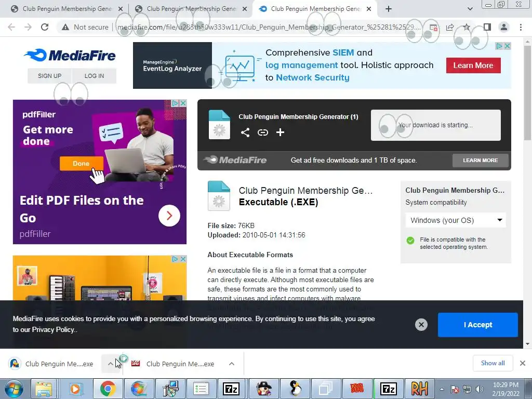Screen dimensions: 532x399
Task: Close the second Club Penguin tab
Action: coord(244,9)
